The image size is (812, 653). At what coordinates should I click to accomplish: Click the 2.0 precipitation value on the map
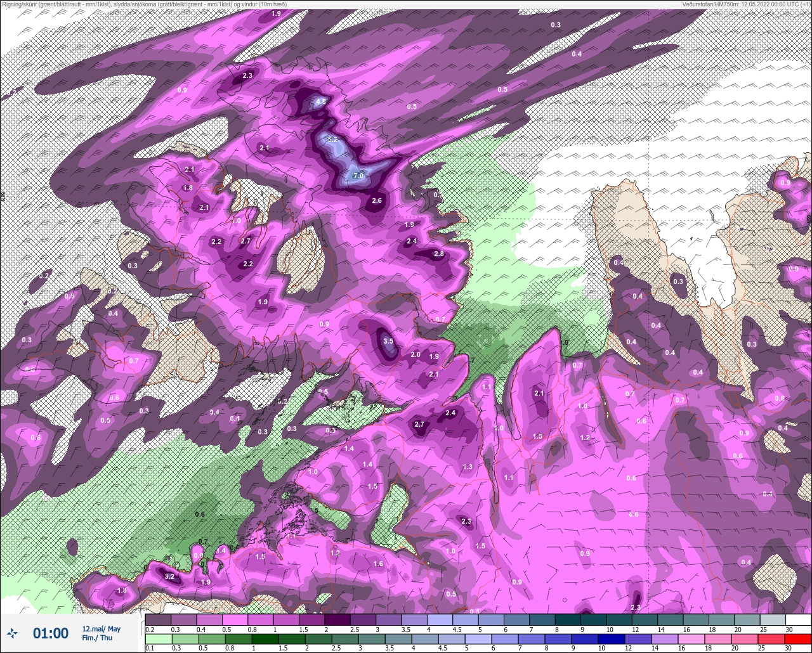[x=416, y=354]
